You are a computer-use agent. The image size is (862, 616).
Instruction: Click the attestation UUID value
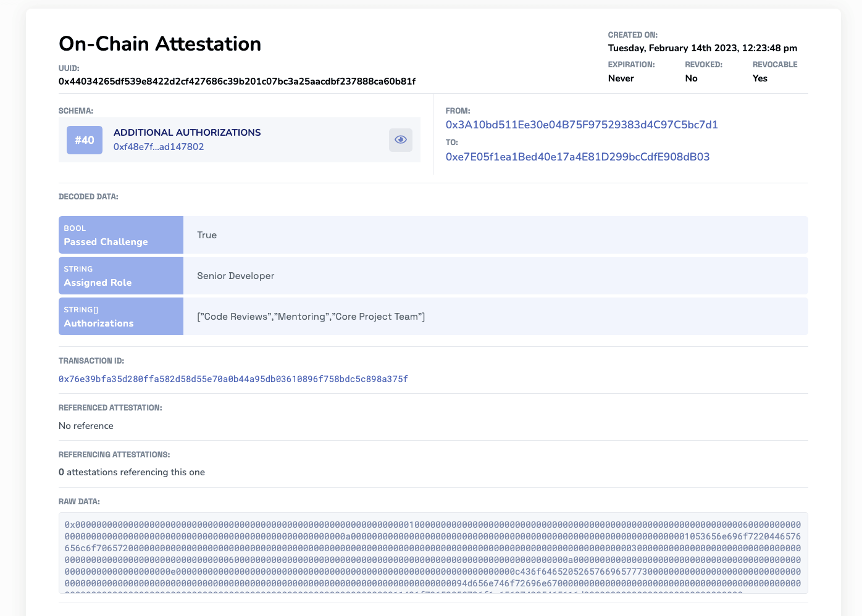click(x=237, y=81)
